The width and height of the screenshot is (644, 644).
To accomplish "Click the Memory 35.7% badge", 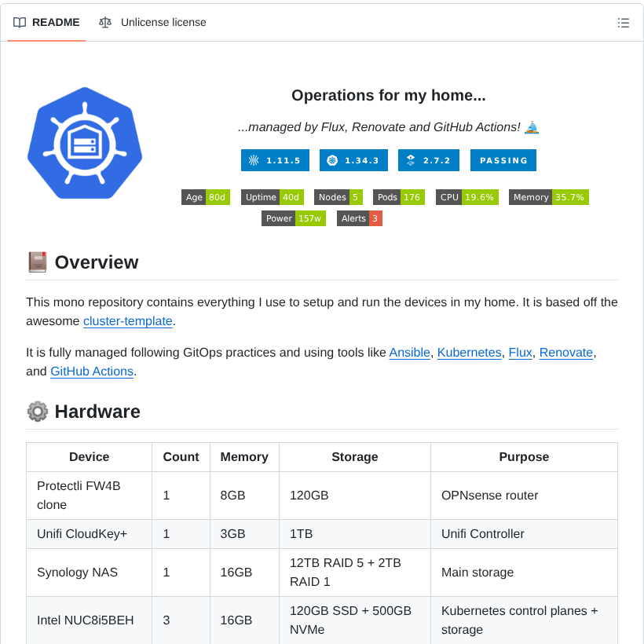I will (548, 197).
